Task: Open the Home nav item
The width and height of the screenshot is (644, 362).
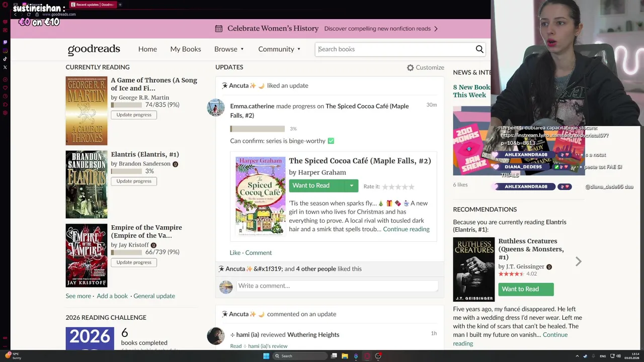Action: pos(147,49)
